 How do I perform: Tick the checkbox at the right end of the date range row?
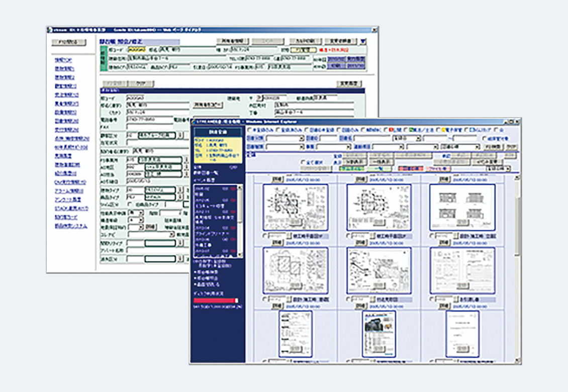(x=485, y=138)
